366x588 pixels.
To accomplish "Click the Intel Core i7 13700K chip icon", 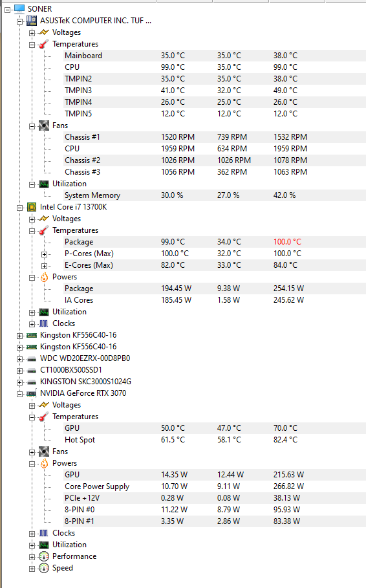I will [x=32, y=207].
